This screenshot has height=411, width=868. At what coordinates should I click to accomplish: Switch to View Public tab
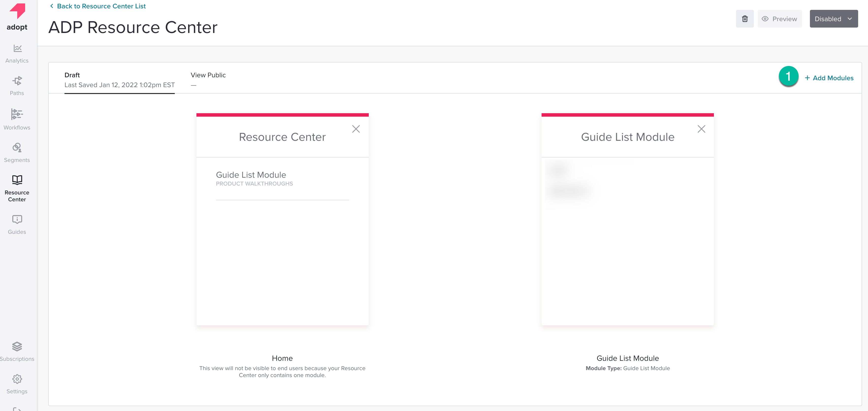[208, 80]
